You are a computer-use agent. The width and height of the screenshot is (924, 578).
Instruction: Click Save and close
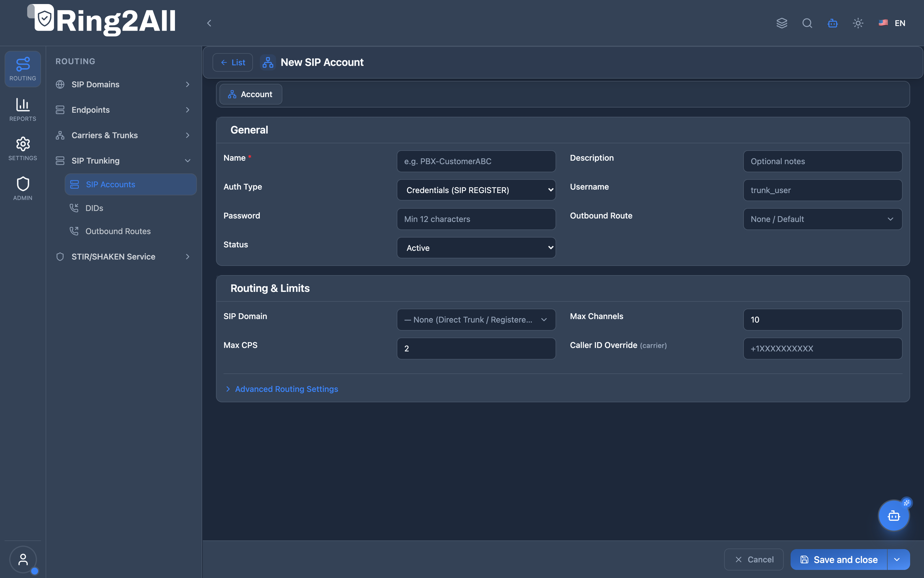pyautogui.click(x=839, y=560)
